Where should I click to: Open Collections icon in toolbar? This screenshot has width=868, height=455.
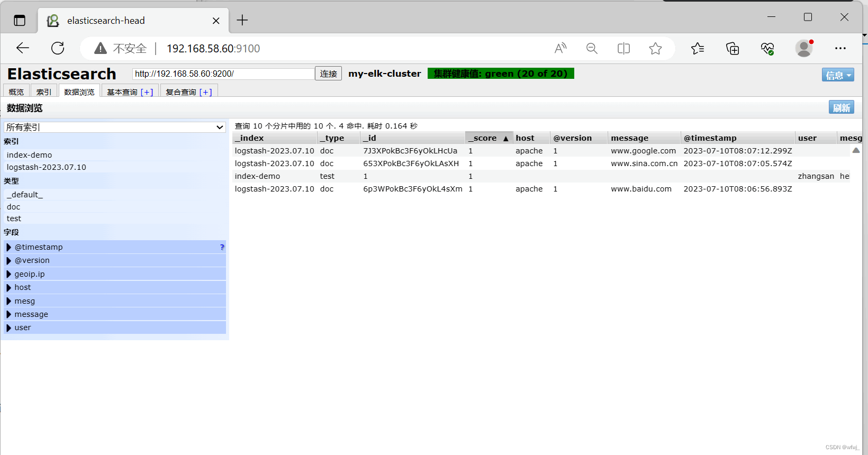click(x=733, y=49)
